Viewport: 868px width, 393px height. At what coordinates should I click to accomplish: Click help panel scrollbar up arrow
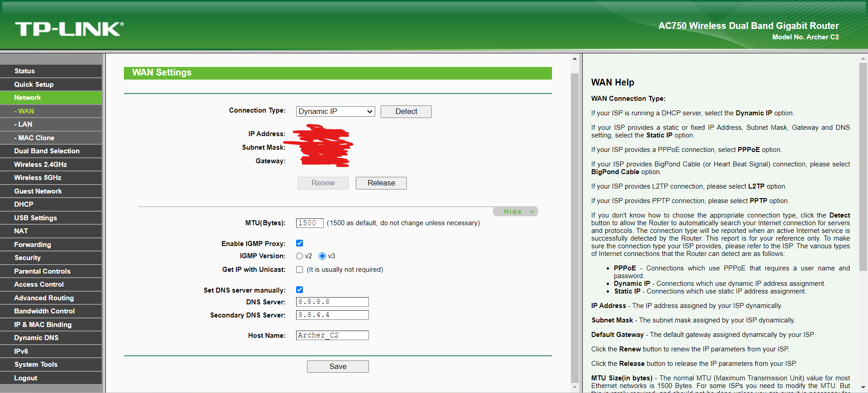point(863,59)
